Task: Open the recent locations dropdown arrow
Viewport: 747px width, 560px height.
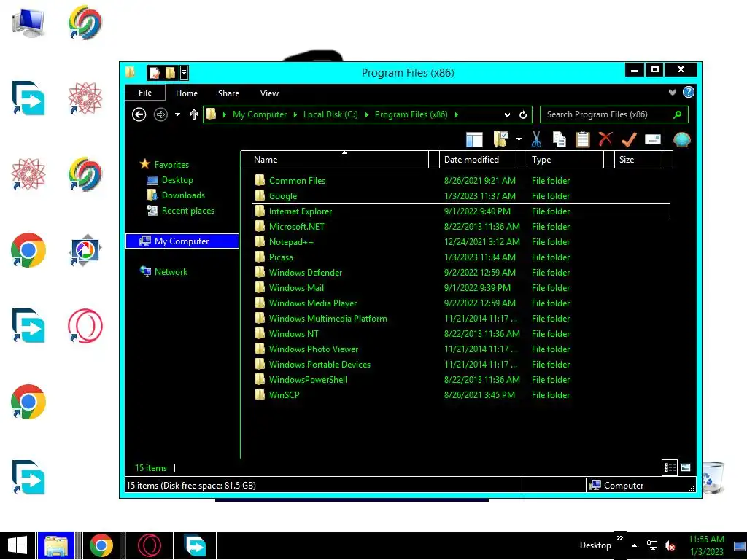Action: [177, 114]
